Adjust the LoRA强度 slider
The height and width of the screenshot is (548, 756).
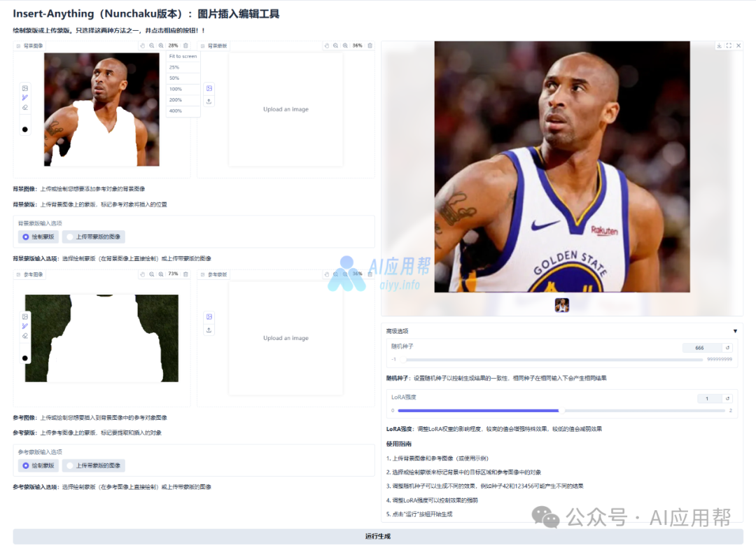(x=561, y=411)
